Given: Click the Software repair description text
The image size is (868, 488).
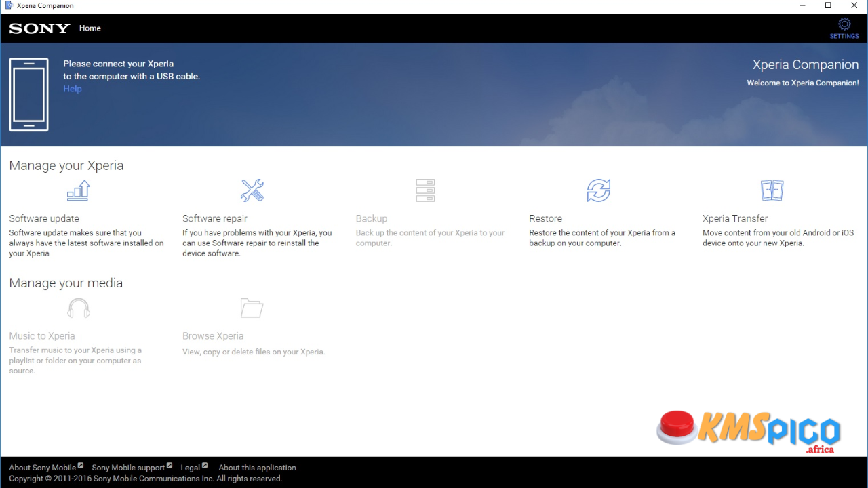Looking at the screenshot, I should (258, 243).
